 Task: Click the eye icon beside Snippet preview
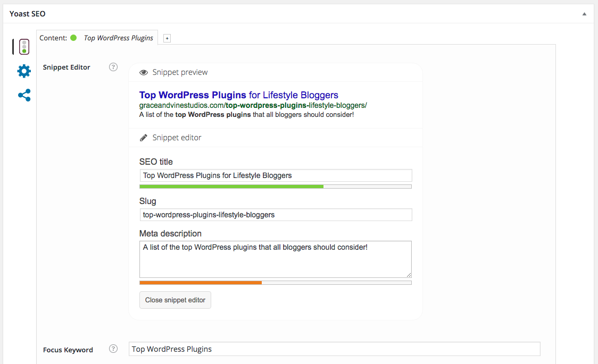(x=144, y=72)
